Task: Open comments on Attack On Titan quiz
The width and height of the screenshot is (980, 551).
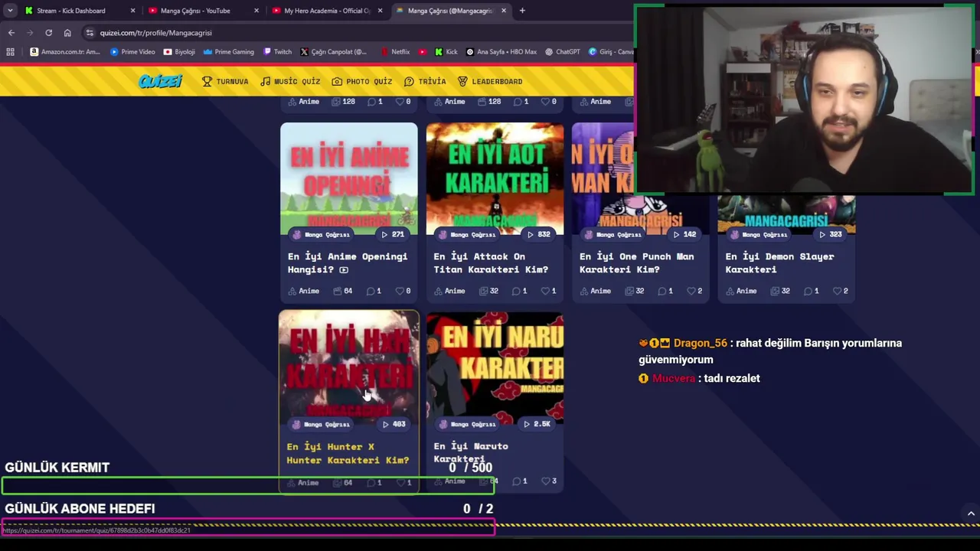Action: (x=519, y=291)
